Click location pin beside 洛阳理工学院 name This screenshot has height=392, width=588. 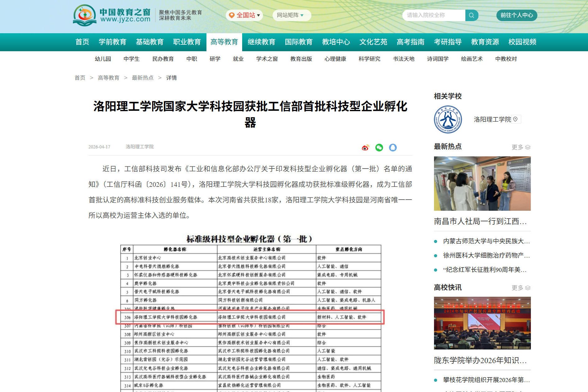(x=515, y=119)
